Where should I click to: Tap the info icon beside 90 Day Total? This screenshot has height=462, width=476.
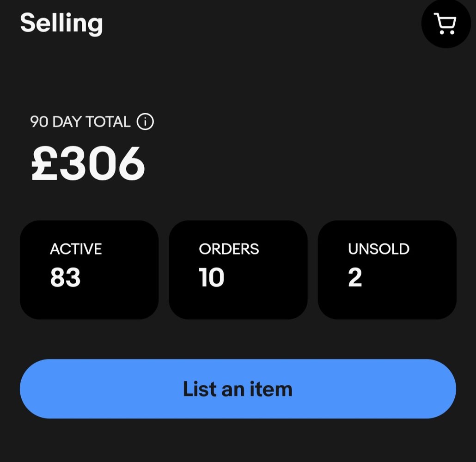145,122
